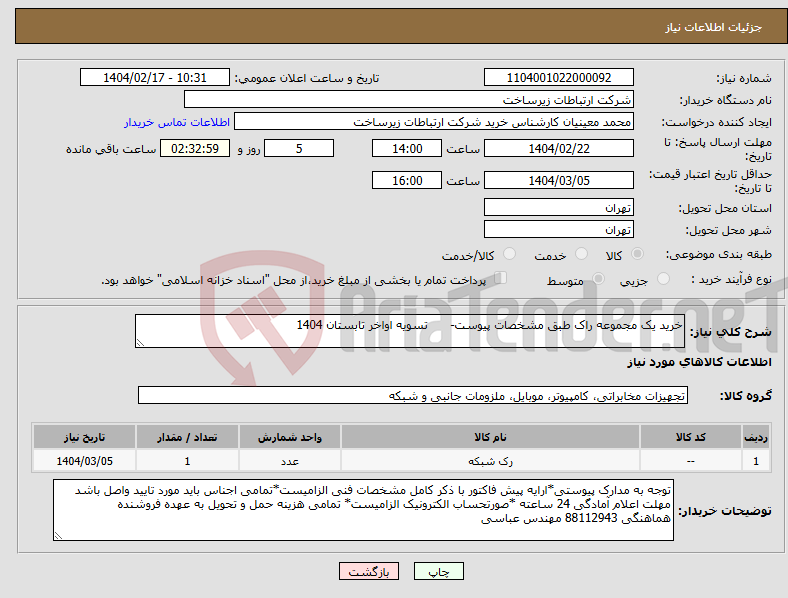
Task: Click the goods group field
Action: pos(413,395)
